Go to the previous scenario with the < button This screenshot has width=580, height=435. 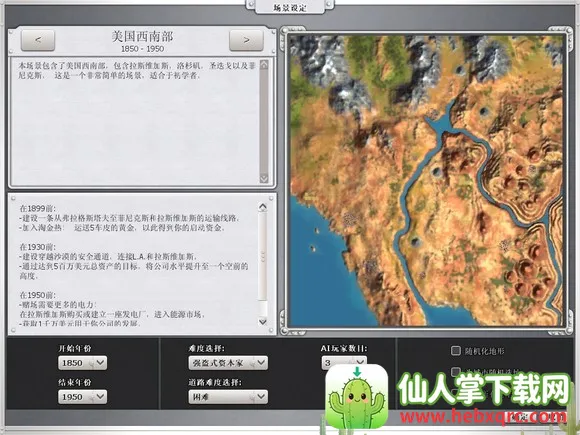click(x=38, y=40)
